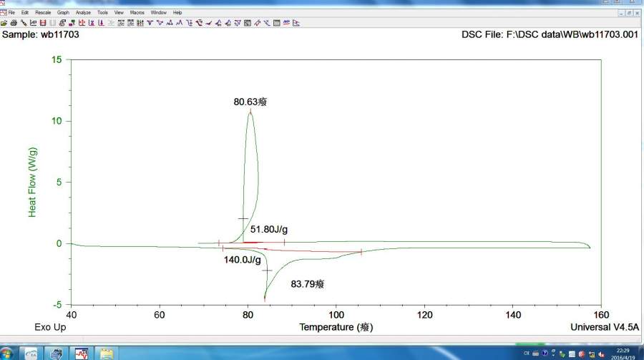Screen dimensions: 644x360
Task: Open the Window menu
Action: 159,13
